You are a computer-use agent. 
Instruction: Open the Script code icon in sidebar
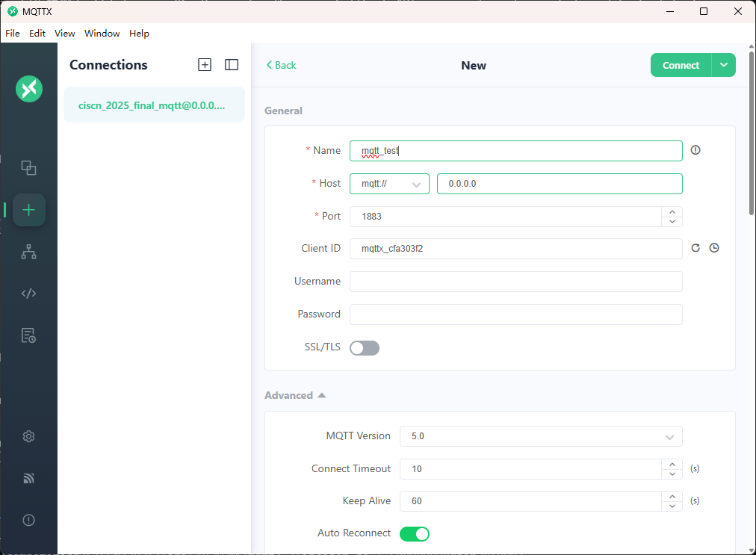tap(28, 294)
